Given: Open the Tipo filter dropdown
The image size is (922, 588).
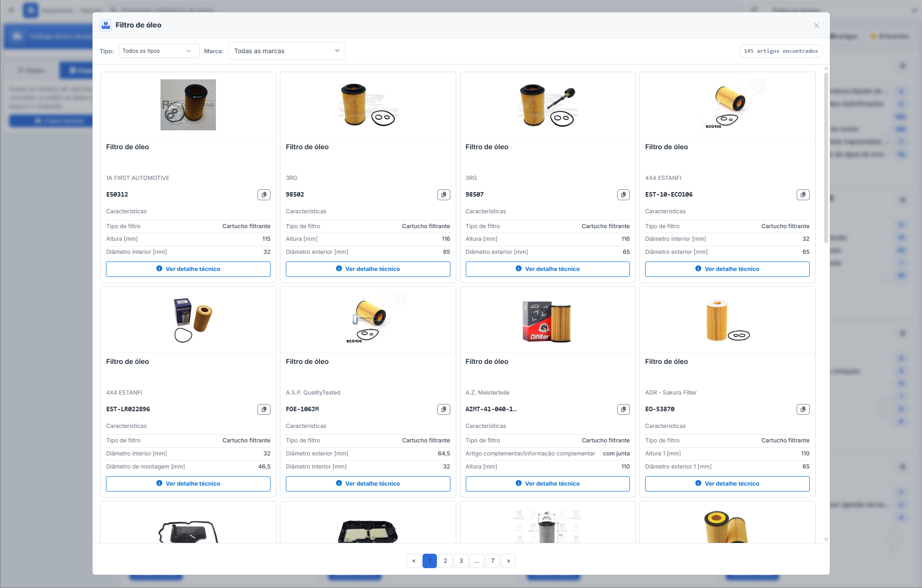Looking at the screenshot, I should click(x=159, y=51).
